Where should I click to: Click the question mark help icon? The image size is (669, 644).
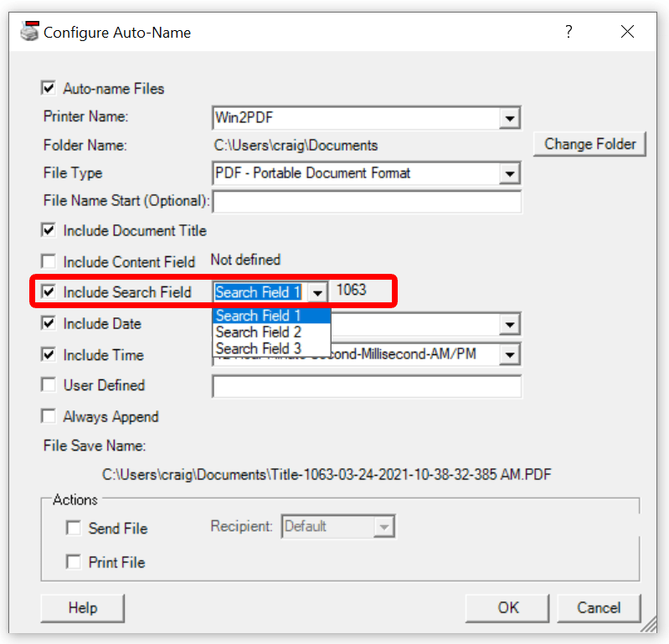tap(569, 32)
